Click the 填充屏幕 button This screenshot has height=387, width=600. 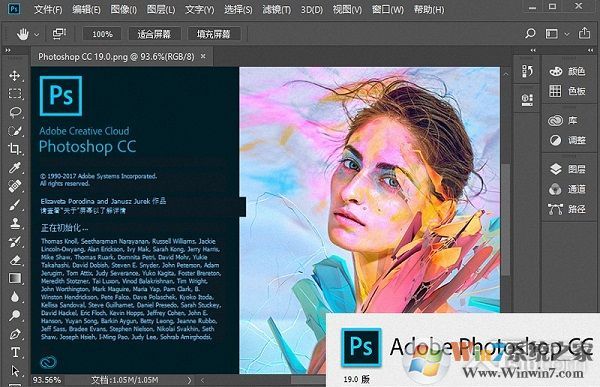click(x=214, y=34)
